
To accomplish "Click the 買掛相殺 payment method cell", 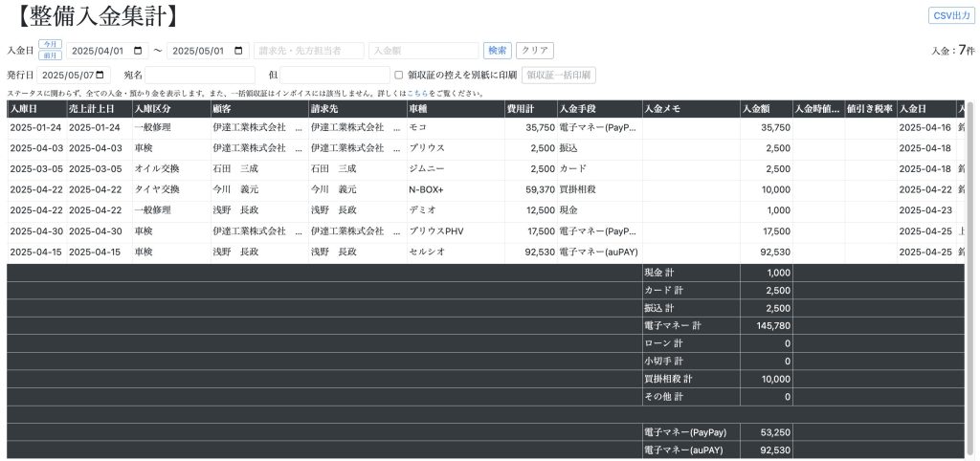I will click(600, 189).
